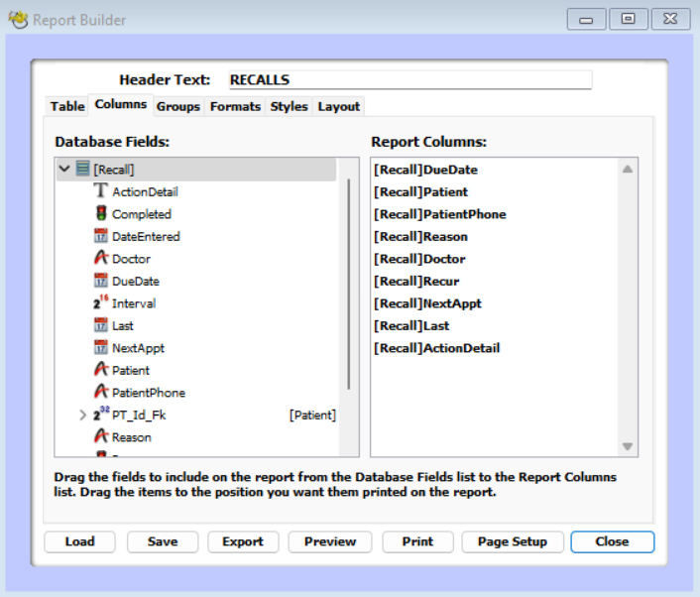Click the Export button
Viewport: 700px width, 597px height.
(x=243, y=541)
